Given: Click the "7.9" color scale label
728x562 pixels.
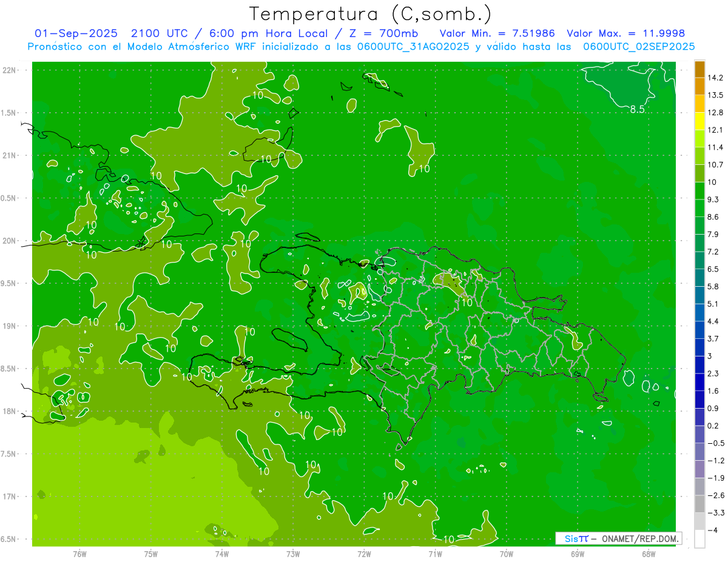Looking at the screenshot, I should (x=713, y=234).
